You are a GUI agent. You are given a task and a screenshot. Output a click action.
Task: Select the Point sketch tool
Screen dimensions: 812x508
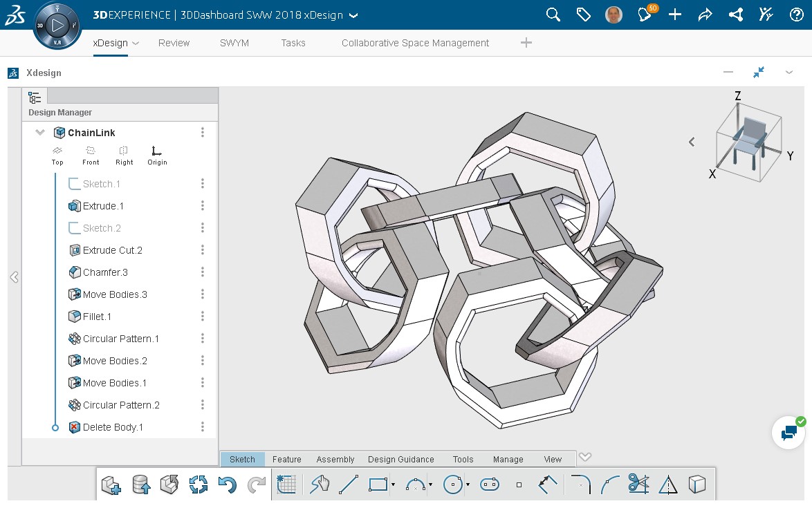(519, 485)
